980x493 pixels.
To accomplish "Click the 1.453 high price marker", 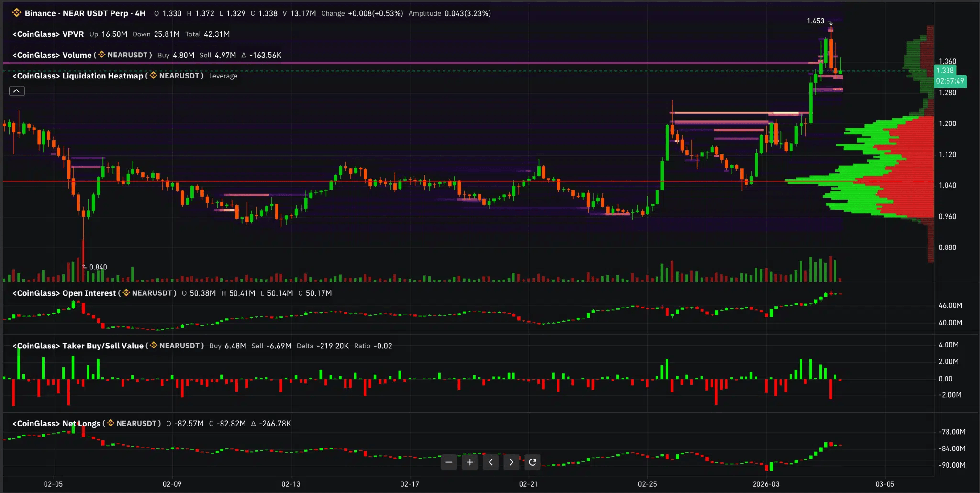I will 815,21.
